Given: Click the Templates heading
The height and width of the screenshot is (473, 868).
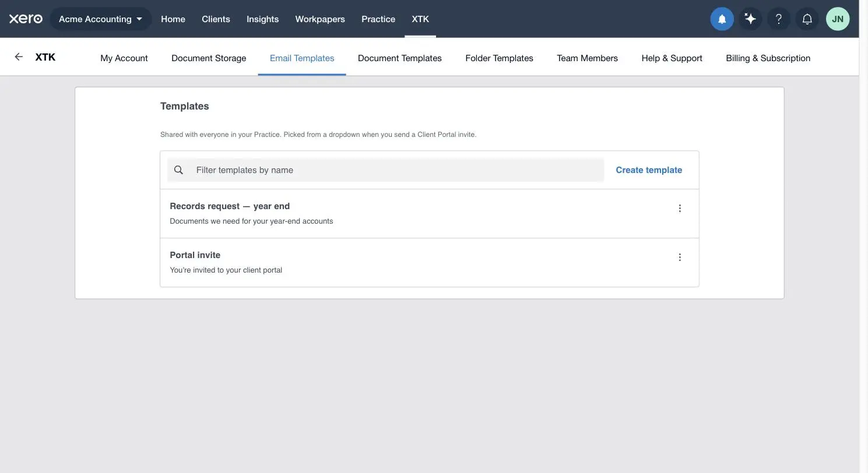Looking at the screenshot, I should [184, 106].
